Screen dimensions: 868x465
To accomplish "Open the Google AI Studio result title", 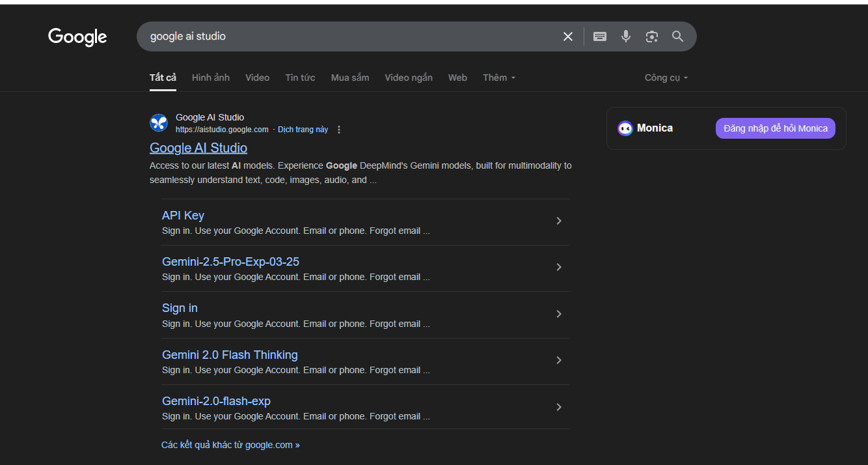I will 198,148.
